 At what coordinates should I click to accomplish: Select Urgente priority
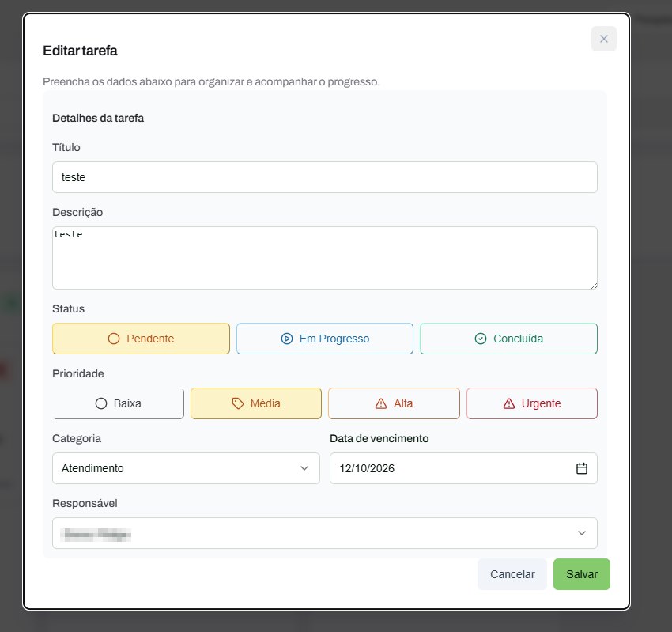tap(532, 403)
